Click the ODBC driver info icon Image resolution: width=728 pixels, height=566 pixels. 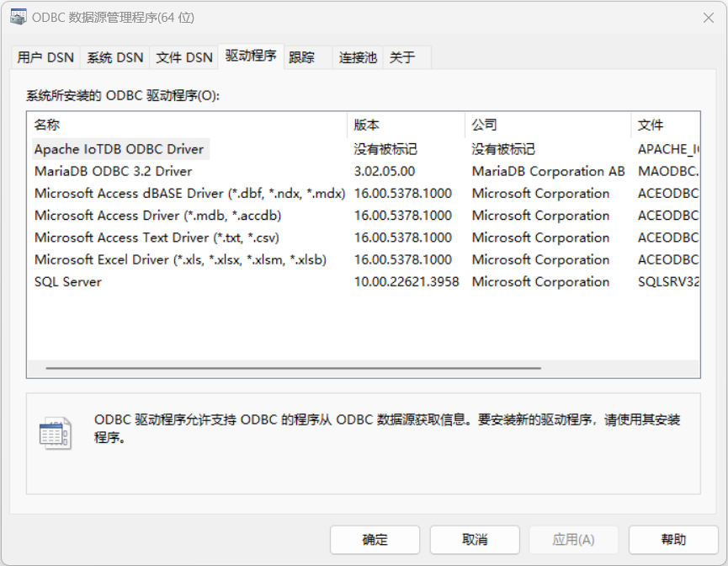pos(55,433)
